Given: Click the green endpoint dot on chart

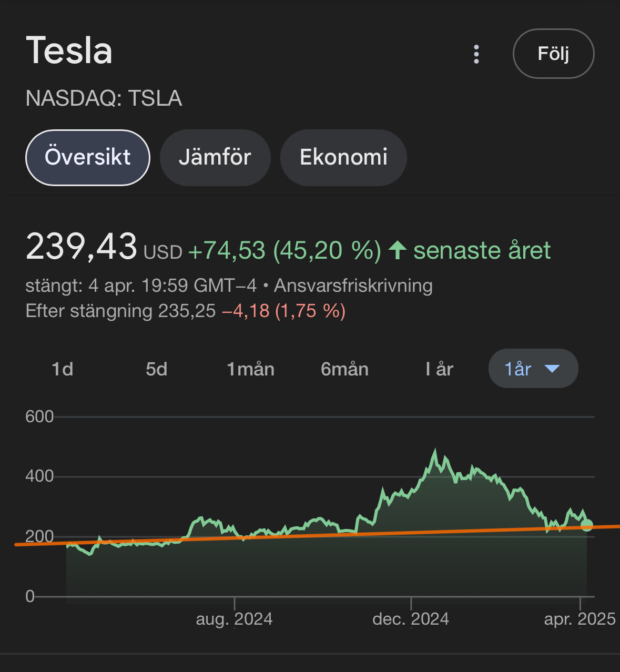Looking at the screenshot, I should point(587,525).
